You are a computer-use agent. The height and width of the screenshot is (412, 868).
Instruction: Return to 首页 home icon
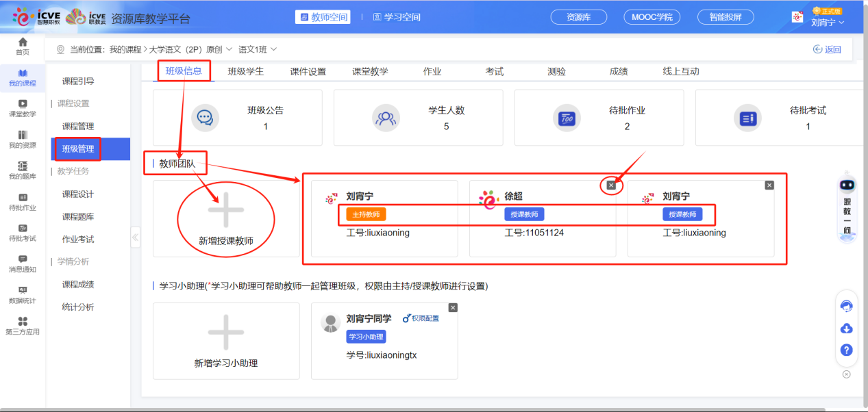(x=22, y=45)
